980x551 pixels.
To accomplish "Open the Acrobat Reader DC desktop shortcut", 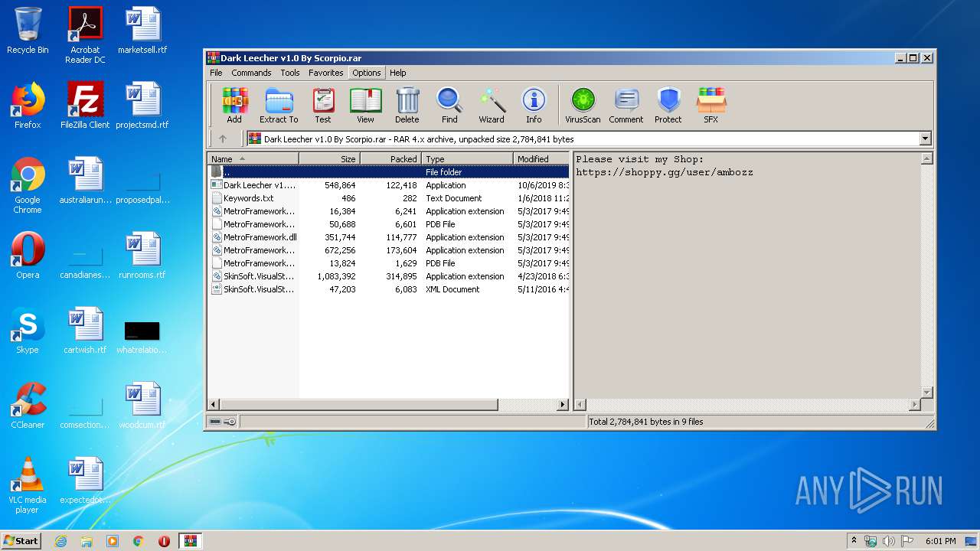I will pyautogui.click(x=85, y=35).
